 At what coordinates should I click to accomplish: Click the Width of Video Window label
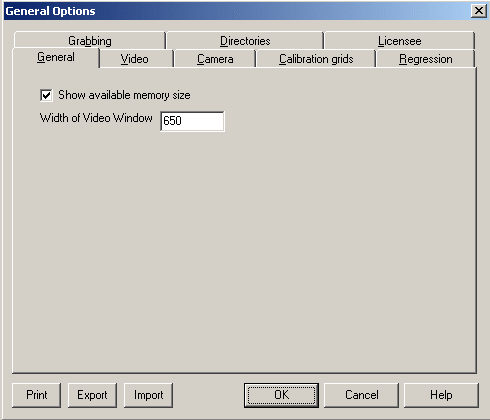pyautogui.click(x=96, y=118)
